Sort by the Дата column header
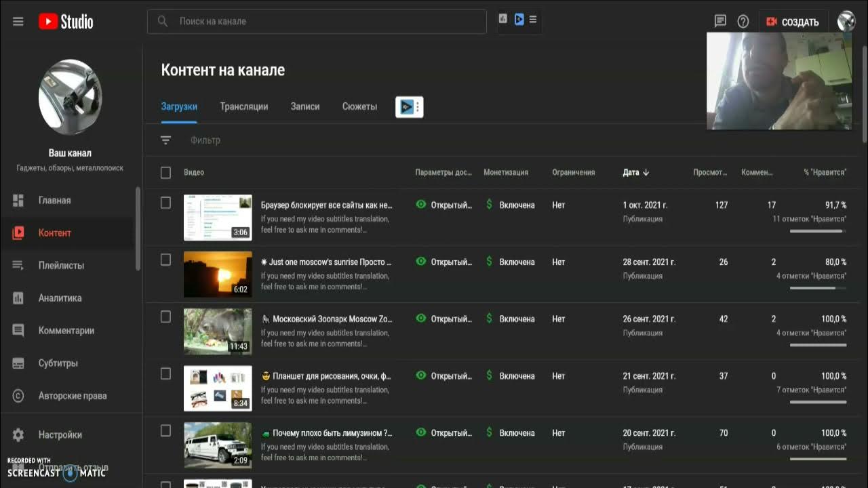This screenshot has height=488, width=868. click(x=631, y=173)
